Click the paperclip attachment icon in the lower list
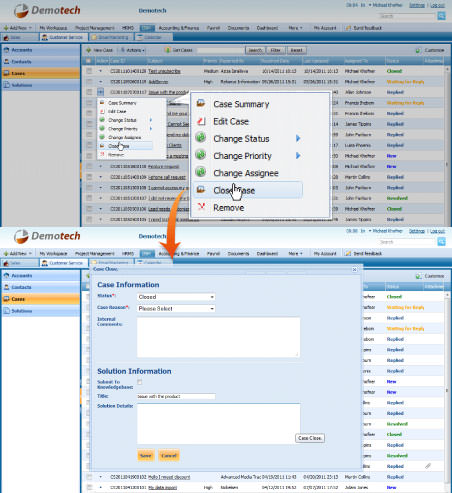 pyautogui.click(x=428, y=466)
